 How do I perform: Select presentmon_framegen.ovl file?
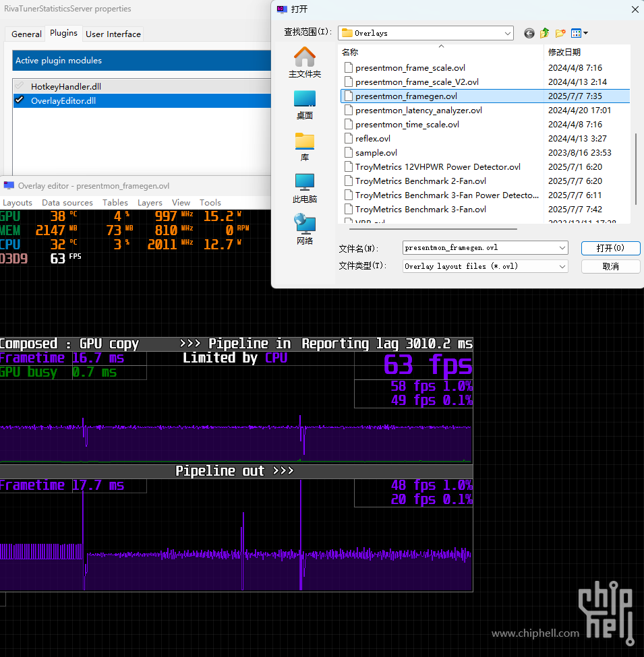coord(485,96)
